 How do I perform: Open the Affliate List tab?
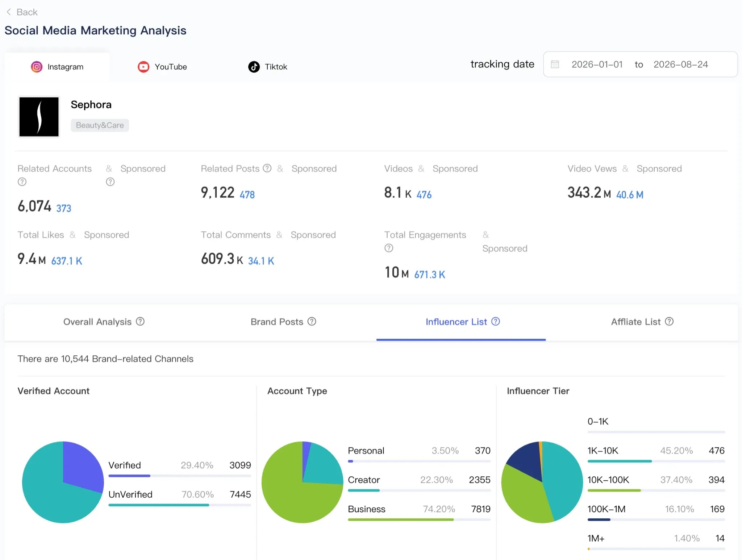[642, 322]
